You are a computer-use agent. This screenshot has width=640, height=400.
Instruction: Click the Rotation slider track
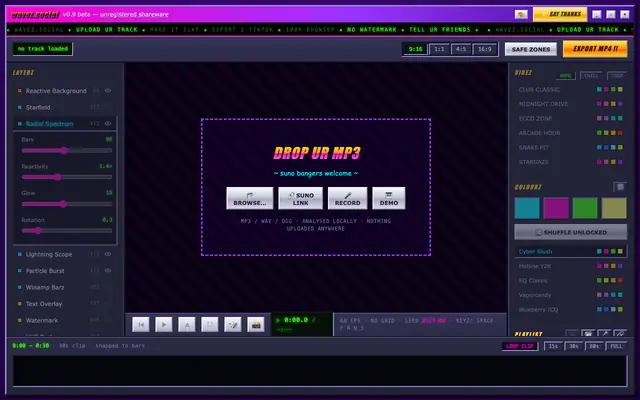coord(67,231)
